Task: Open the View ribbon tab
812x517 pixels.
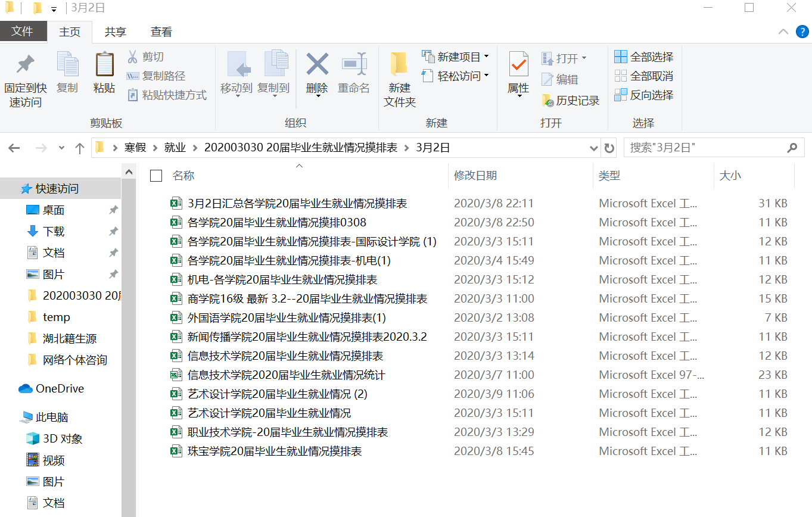Action: click(161, 32)
